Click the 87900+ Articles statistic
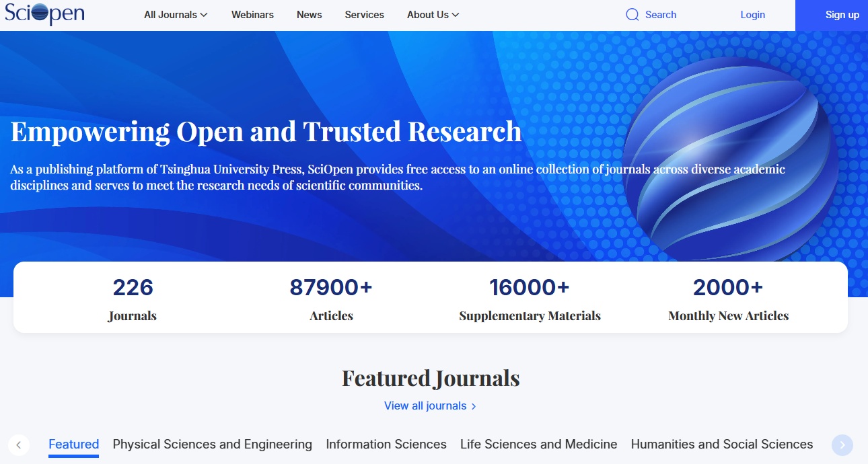Image resolution: width=868 pixels, height=464 pixels. [331, 299]
